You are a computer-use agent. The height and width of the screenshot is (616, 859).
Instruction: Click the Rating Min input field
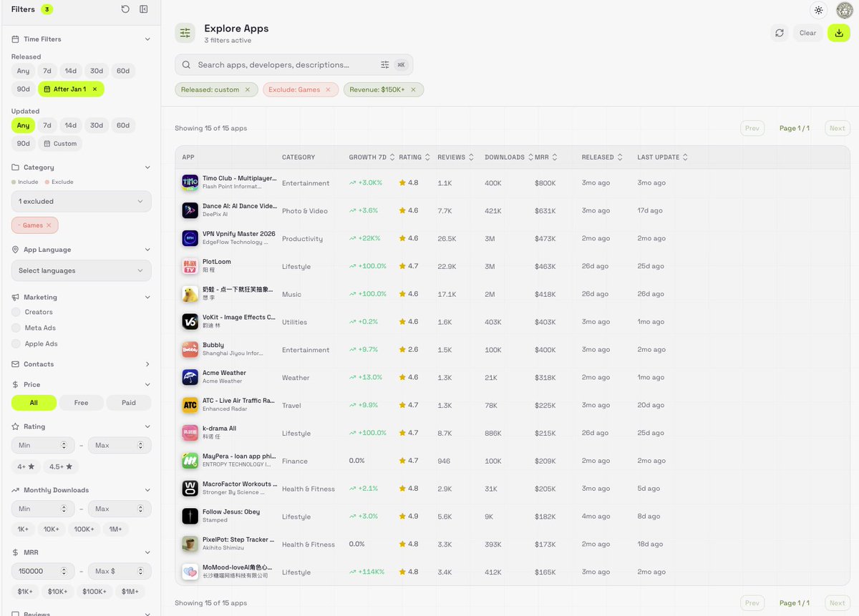click(x=43, y=445)
